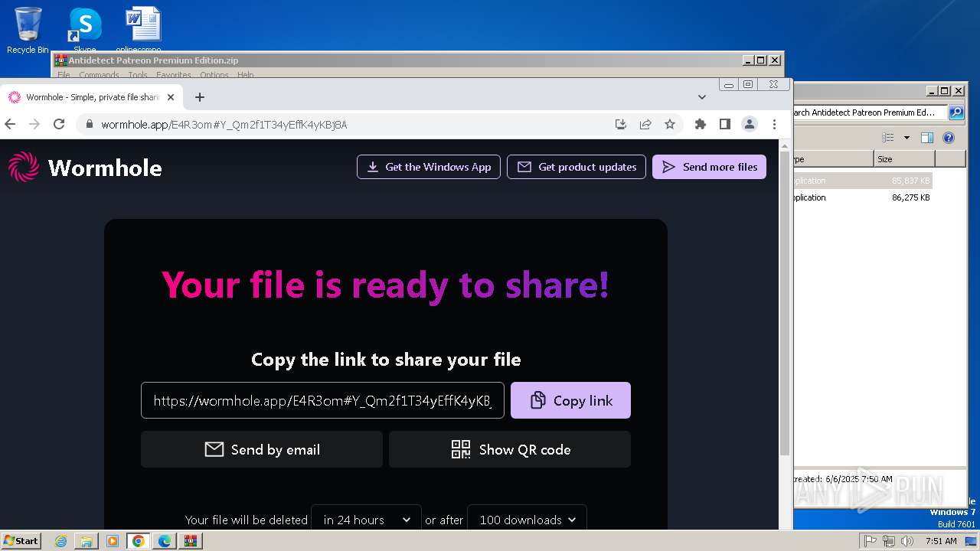Viewport: 980px width, 551px height.
Task: Open Recycle Bin desktop icon
Action: coord(28,31)
